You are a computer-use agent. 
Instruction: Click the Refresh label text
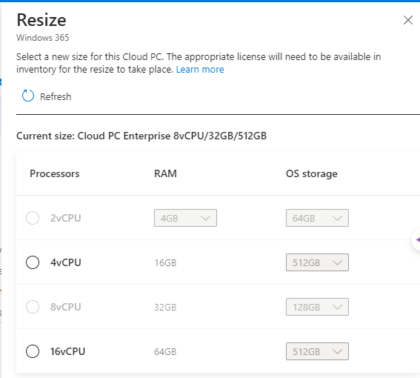56,96
